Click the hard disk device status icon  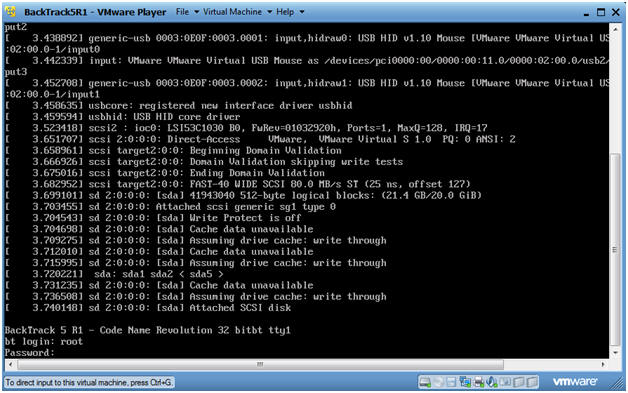pos(425,382)
